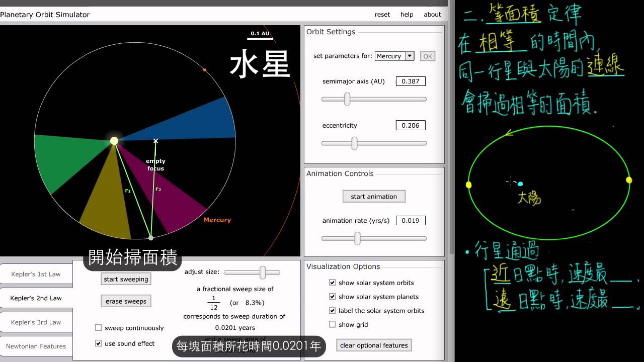Click the Visualization Options panel heading
This screenshot has height=362, width=644.
[x=343, y=266]
